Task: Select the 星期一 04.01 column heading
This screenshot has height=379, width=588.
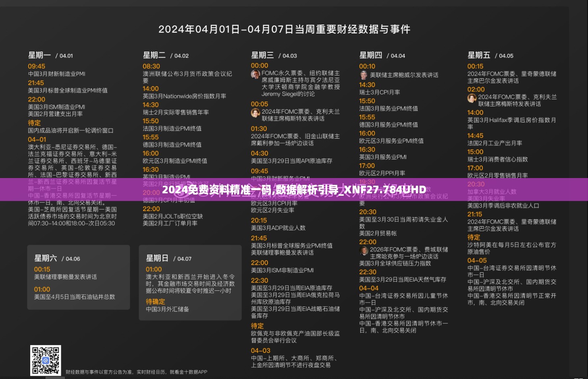Action: point(50,55)
